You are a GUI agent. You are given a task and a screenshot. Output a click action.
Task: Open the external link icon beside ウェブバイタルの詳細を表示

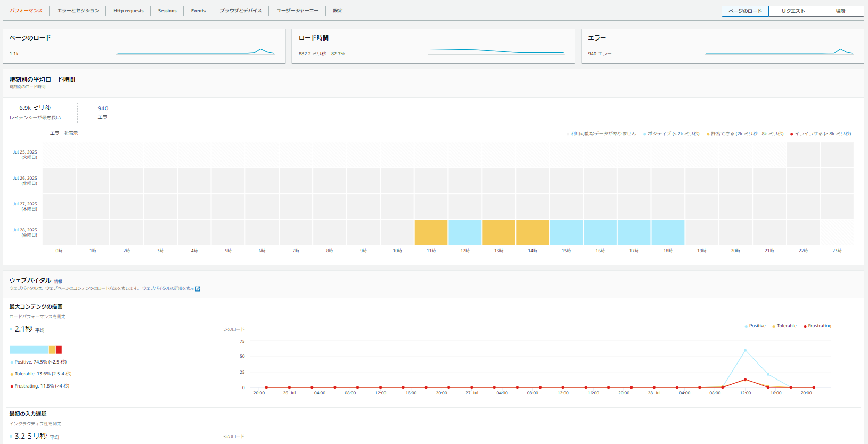click(x=198, y=289)
